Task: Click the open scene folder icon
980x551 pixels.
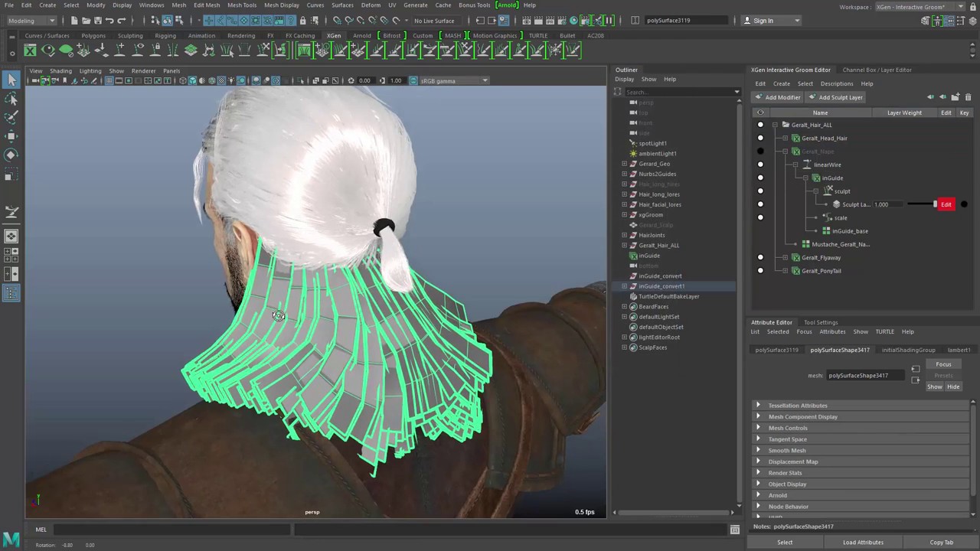Action: point(85,21)
